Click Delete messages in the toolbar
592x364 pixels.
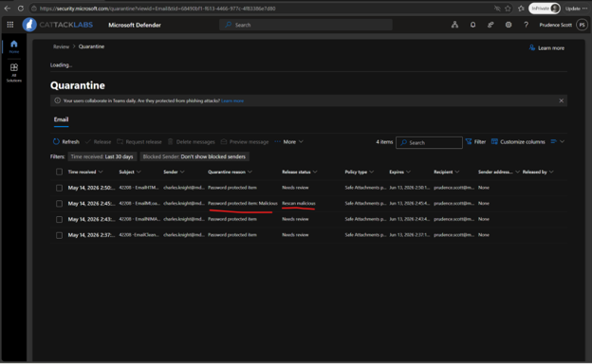point(191,142)
